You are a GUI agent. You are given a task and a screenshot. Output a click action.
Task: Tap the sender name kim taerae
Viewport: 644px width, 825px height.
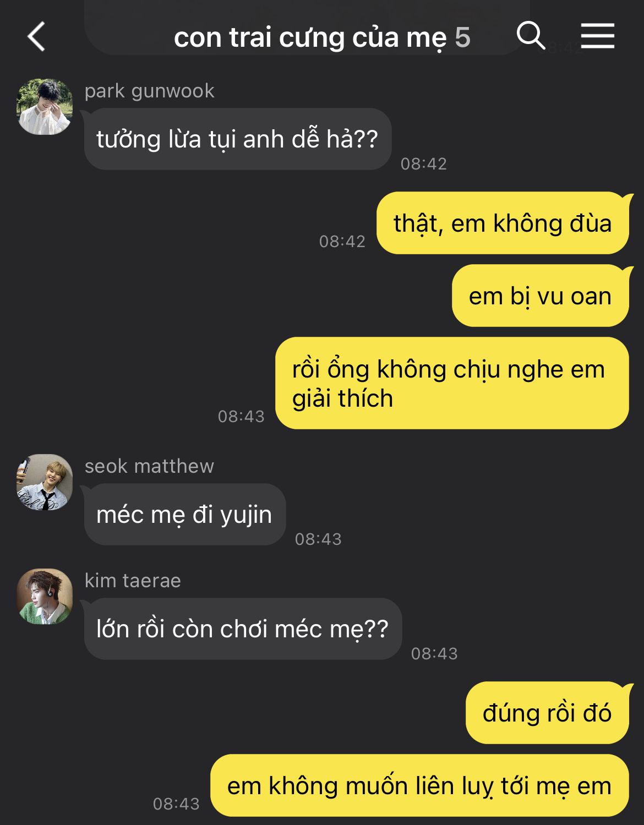133,581
